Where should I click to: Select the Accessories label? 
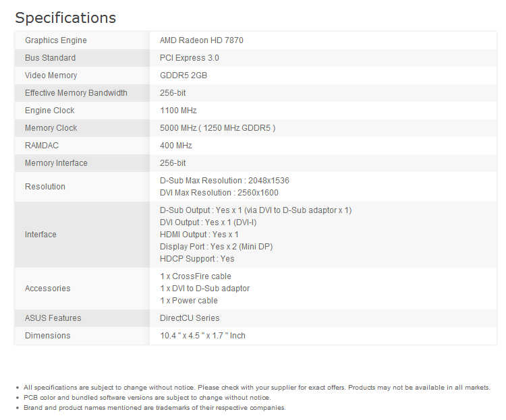click(47, 289)
